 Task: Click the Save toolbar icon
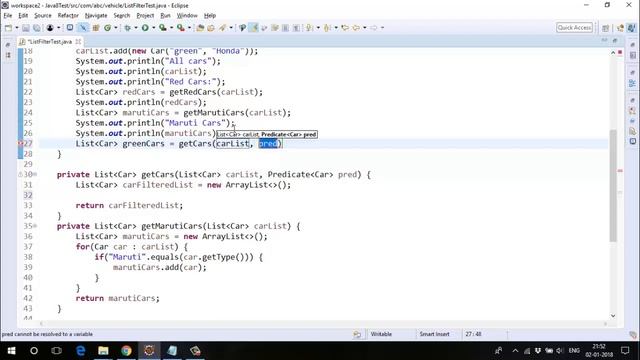pyautogui.click(x=26, y=28)
